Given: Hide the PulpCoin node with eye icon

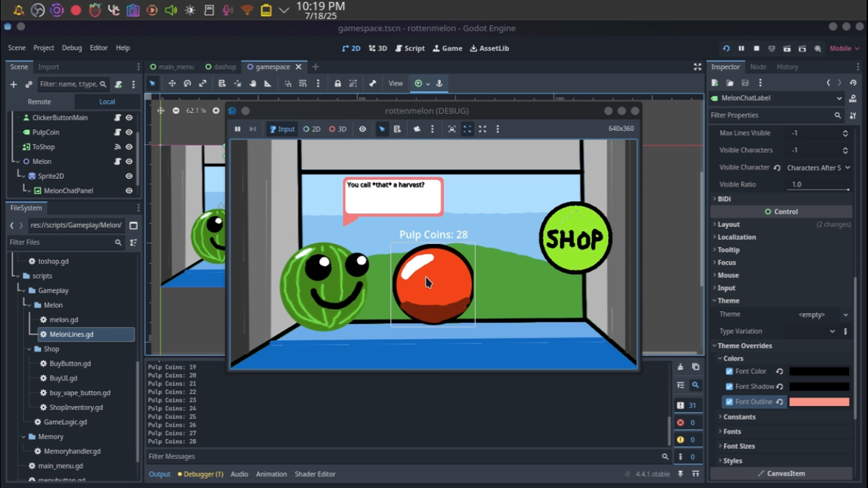Looking at the screenshot, I should pos(129,132).
